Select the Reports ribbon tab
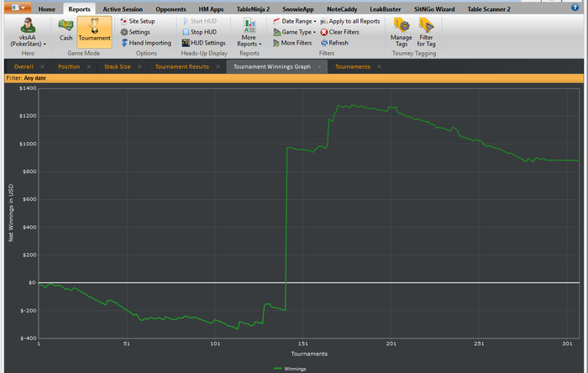 click(x=80, y=9)
